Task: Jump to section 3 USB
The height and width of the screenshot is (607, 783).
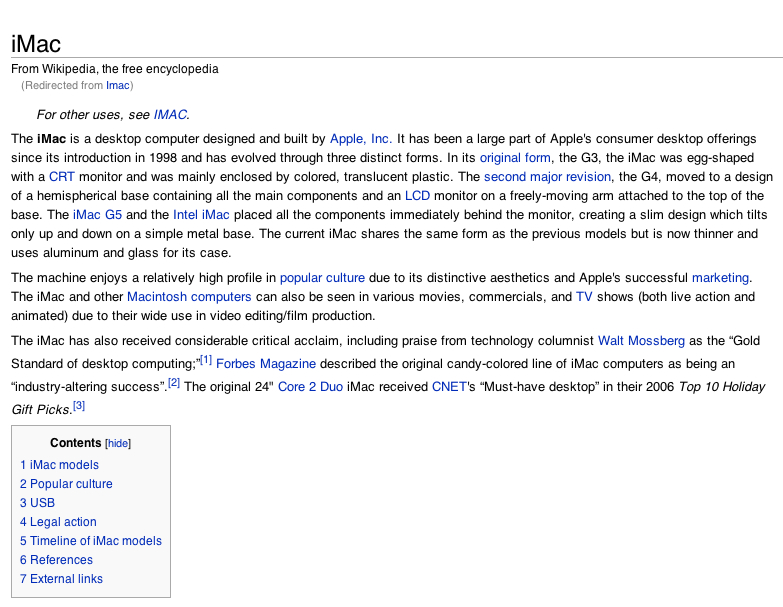Action: [x=37, y=503]
